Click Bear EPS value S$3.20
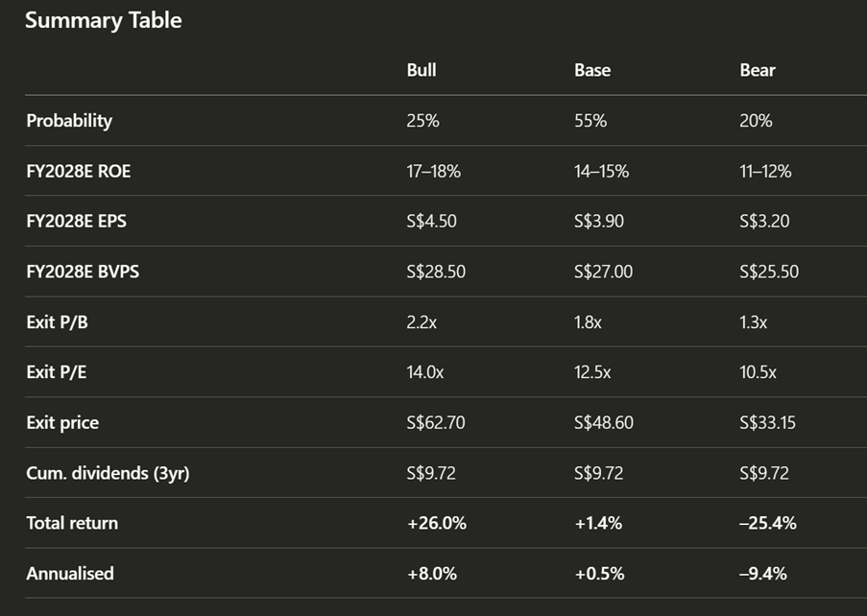Screen dimensions: 867x616 (x=764, y=222)
